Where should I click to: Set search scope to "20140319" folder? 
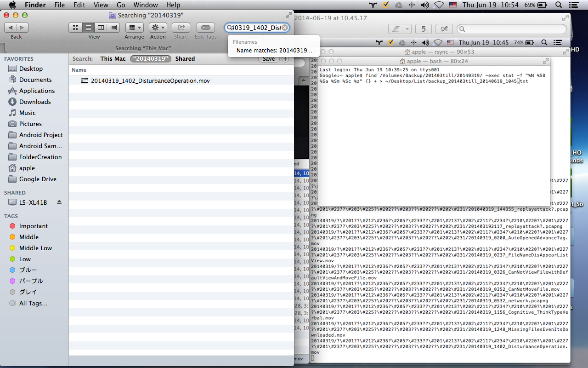point(151,59)
